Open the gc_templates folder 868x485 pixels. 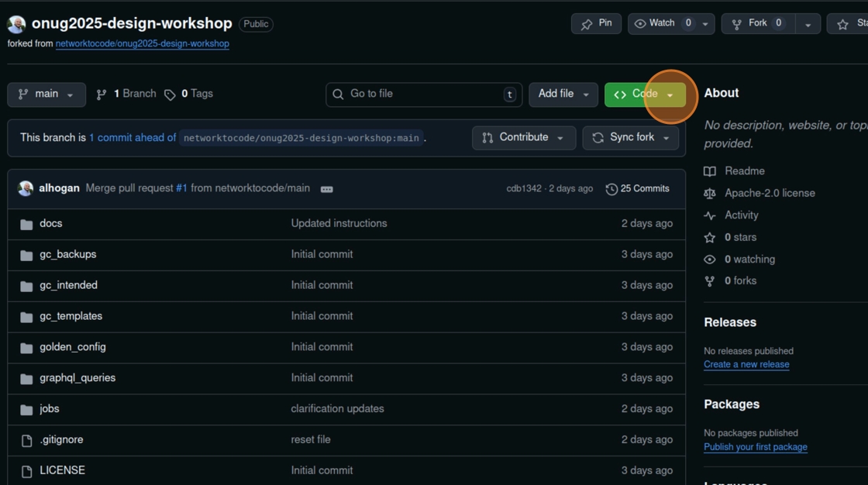(x=71, y=316)
